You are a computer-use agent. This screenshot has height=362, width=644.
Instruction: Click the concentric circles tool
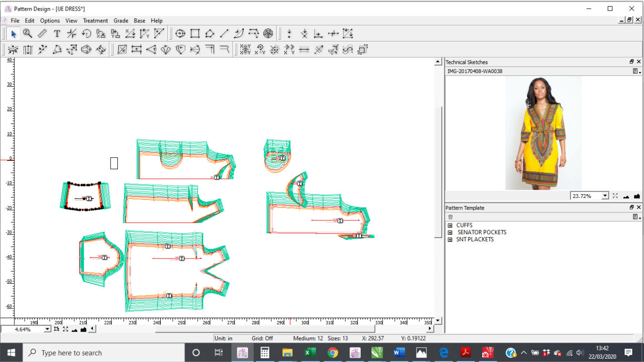pyautogui.click(x=269, y=33)
